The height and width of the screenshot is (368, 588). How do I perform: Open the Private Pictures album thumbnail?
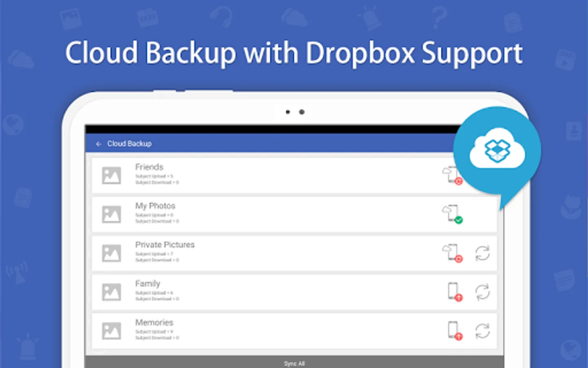tap(111, 253)
